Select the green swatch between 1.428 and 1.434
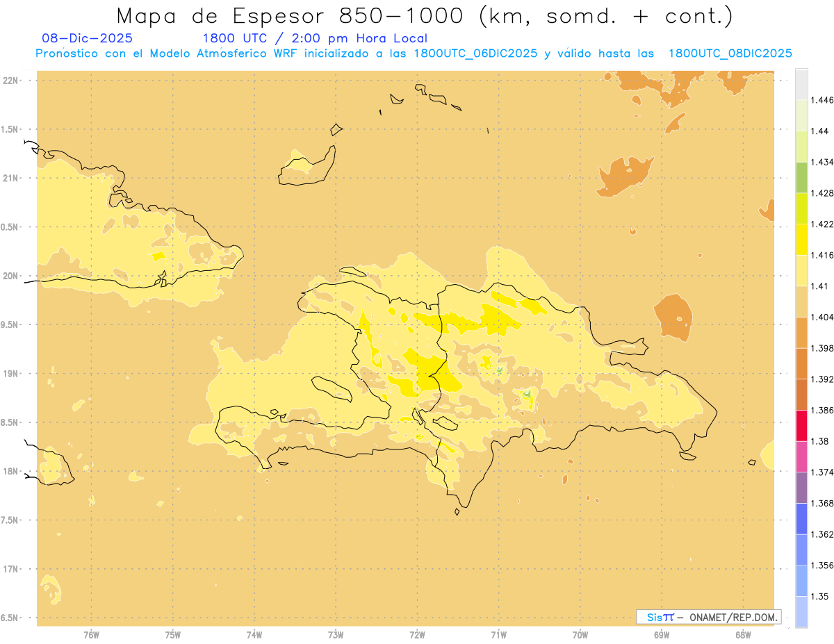The image size is (834, 644). click(801, 177)
